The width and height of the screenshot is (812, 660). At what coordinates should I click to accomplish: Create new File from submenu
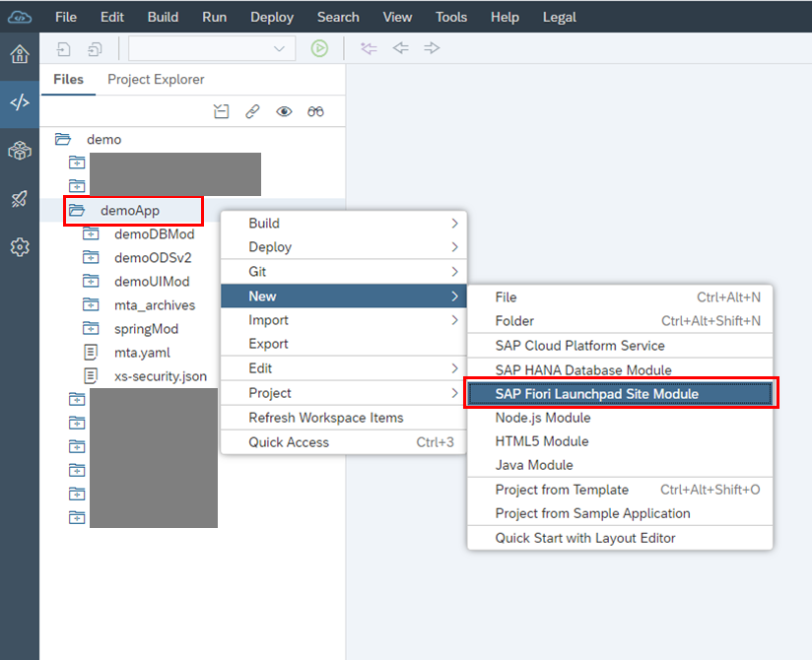click(x=620, y=297)
